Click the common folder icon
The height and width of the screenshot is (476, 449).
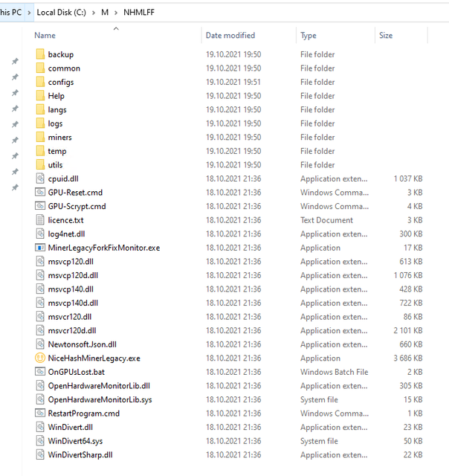click(x=40, y=68)
